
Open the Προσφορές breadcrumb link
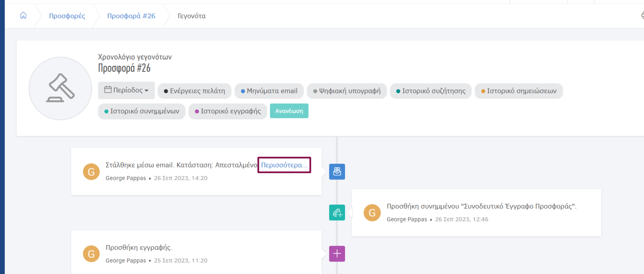point(67,16)
